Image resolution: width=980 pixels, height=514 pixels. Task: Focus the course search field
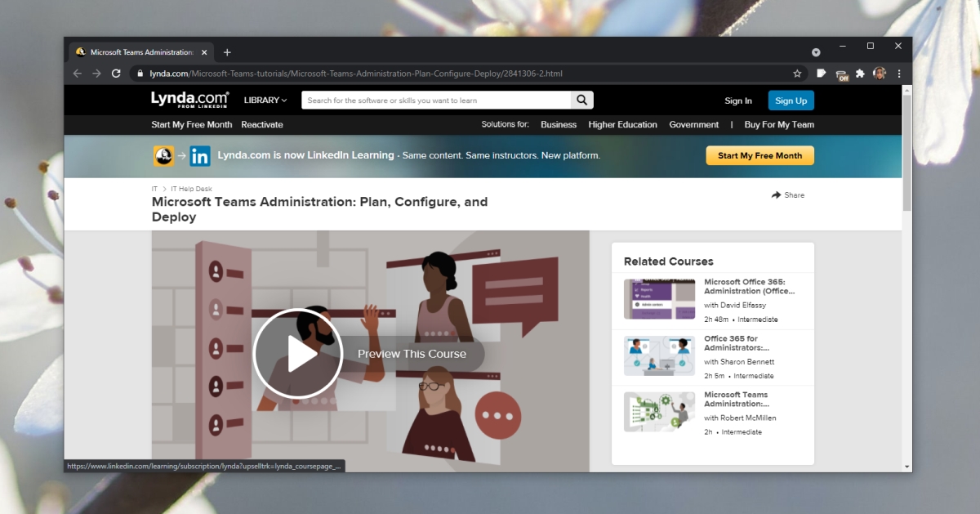(x=436, y=100)
